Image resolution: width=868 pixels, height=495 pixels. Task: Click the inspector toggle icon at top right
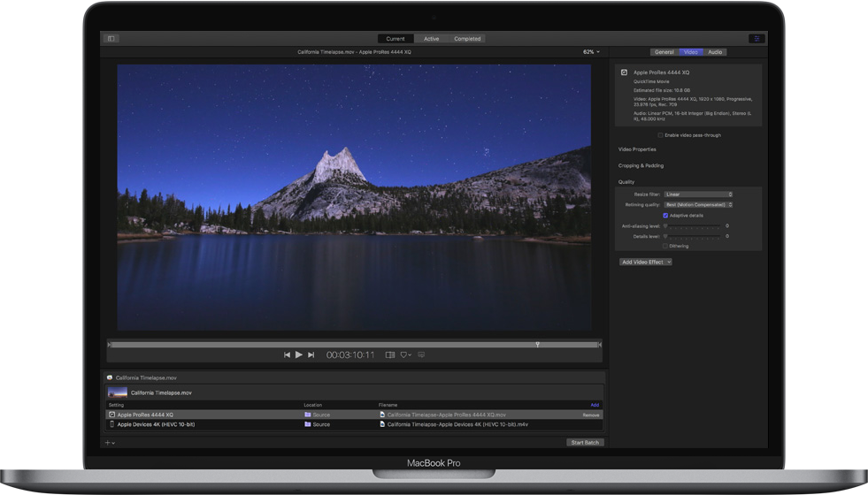[756, 39]
